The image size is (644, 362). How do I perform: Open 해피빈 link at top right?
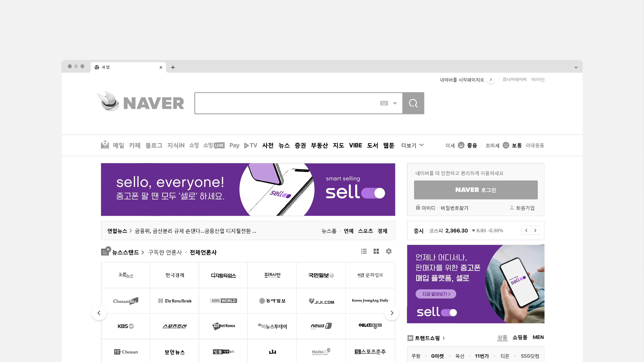tap(538, 80)
